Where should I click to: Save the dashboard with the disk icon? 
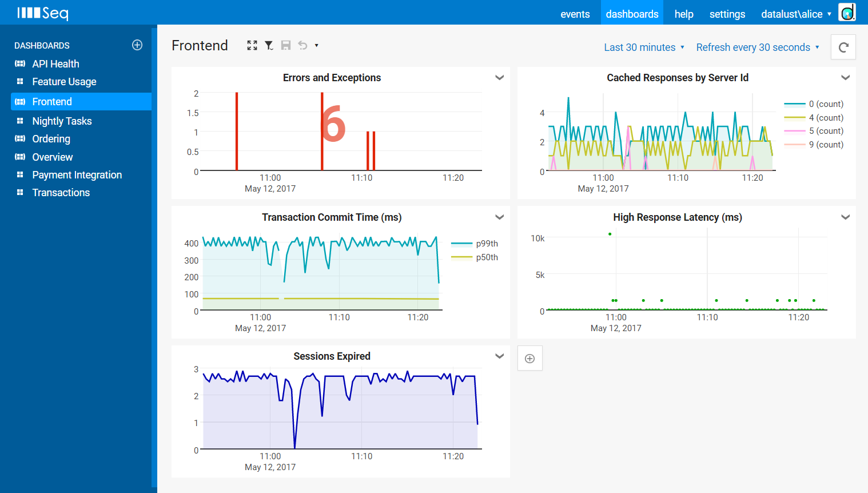(x=286, y=45)
